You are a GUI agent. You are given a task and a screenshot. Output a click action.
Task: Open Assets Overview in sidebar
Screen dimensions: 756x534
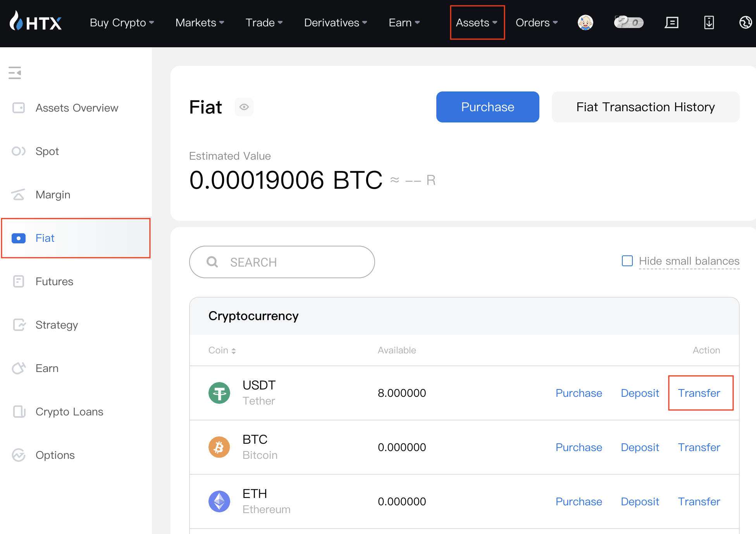(x=77, y=108)
